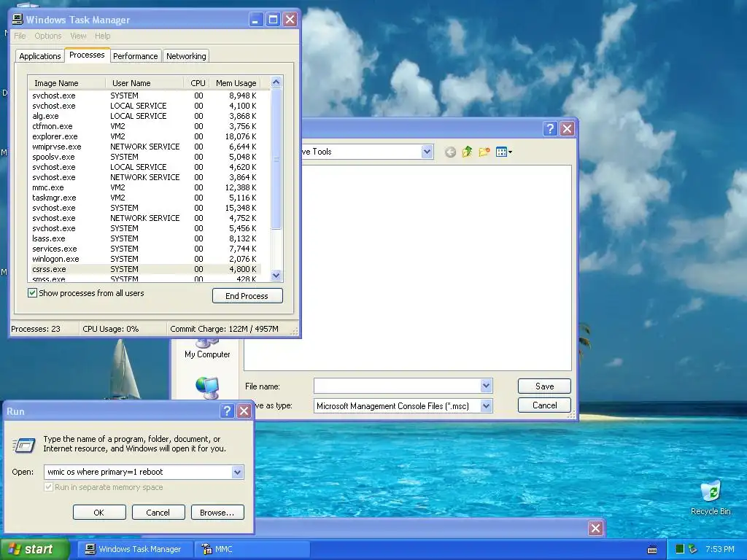Screen dimensions: 747x560
Task: Select the taskmgr.exe process row
Action: point(145,198)
